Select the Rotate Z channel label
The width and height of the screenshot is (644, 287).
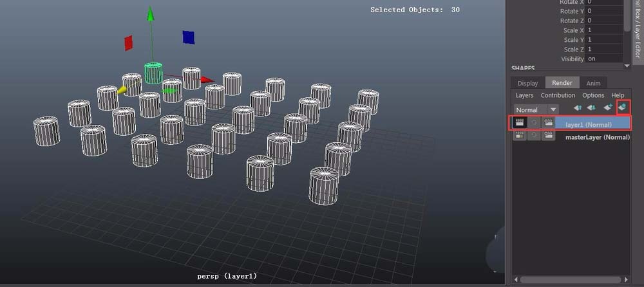coord(572,21)
